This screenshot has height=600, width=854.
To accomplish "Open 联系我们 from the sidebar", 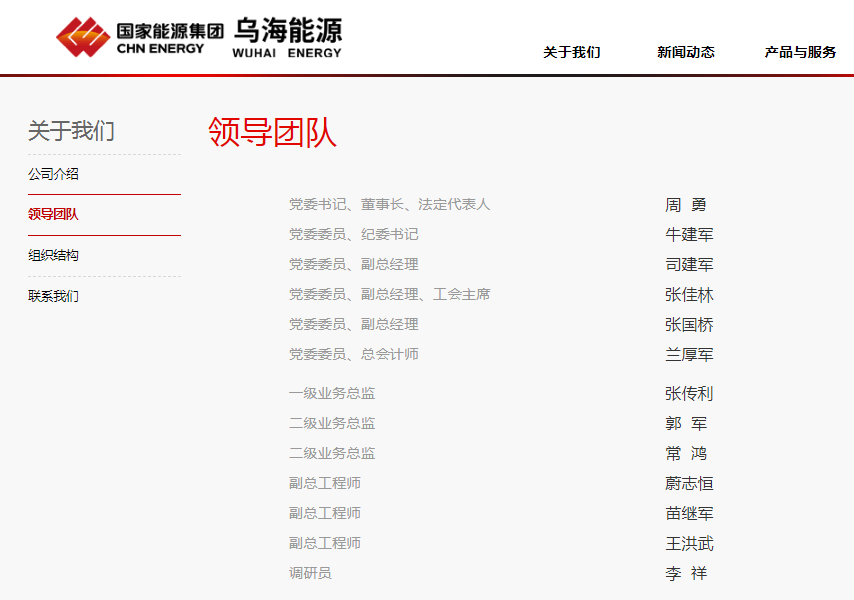I will 50,296.
